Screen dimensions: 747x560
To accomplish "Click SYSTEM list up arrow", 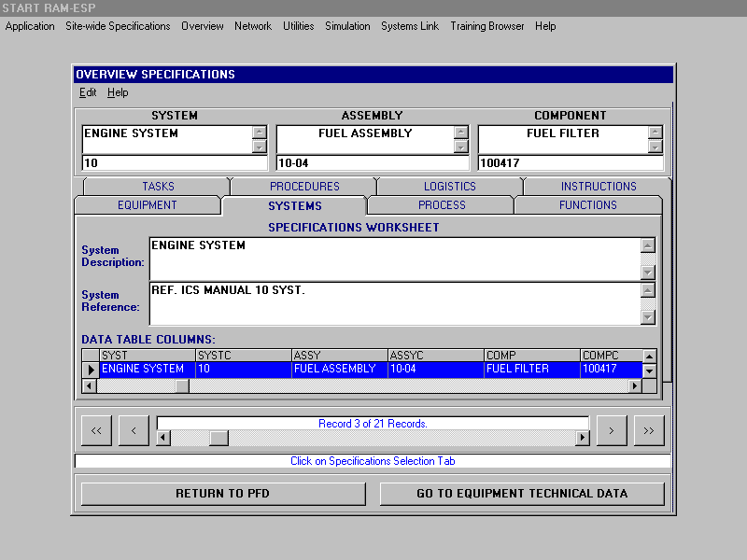I will click(x=260, y=132).
